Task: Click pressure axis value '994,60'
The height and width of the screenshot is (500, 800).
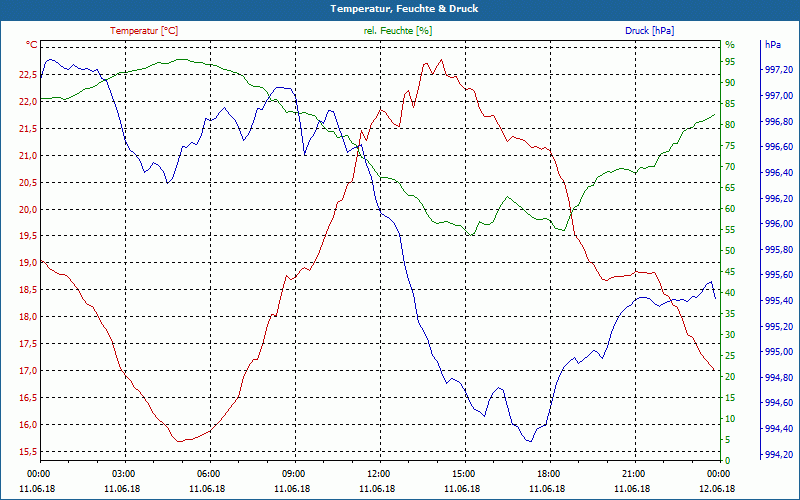Action: (x=780, y=403)
